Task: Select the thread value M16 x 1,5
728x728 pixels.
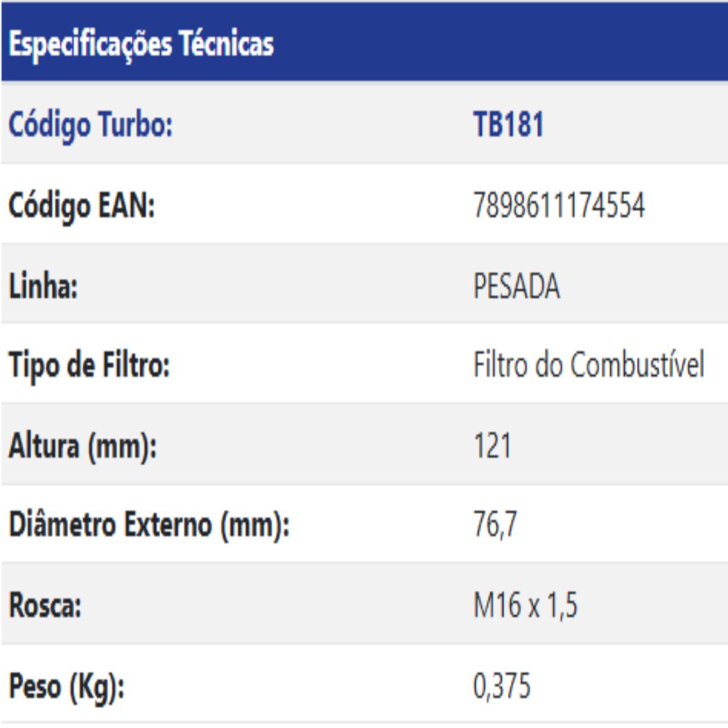Action: pyautogui.click(x=526, y=607)
